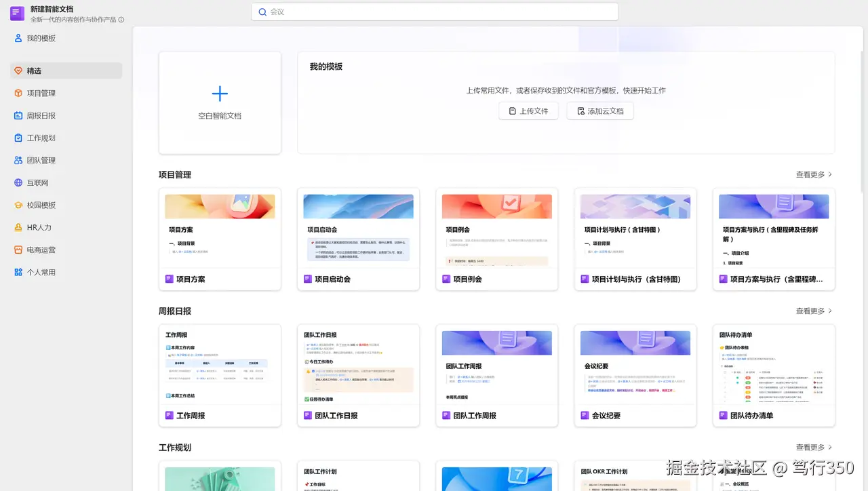Select the 项目管理 sidebar category
Screen dimensions: 868x491
click(x=66, y=93)
